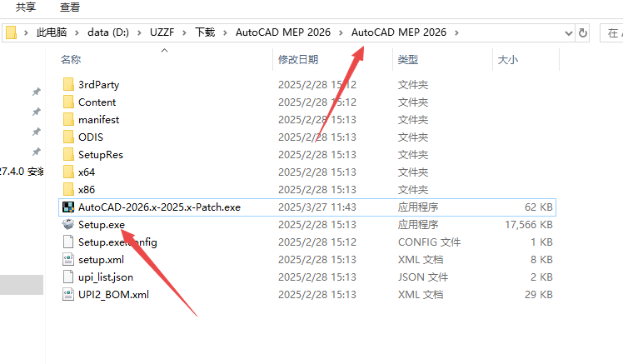Click the 62 KB size value
Image resolution: width=623 pixels, height=364 pixels.
coord(539,207)
